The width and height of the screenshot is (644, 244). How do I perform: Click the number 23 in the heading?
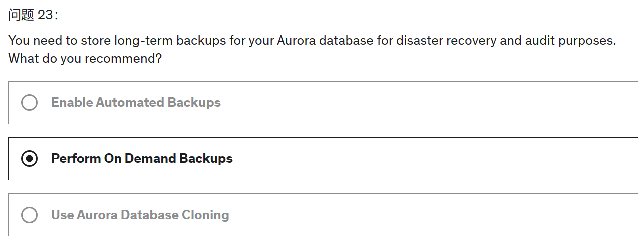coord(45,15)
